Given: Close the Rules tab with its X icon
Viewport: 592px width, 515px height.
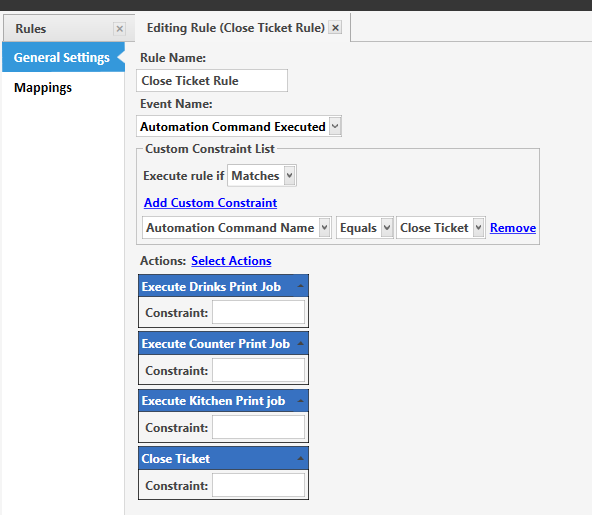Looking at the screenshot, I should pos(120,29).
